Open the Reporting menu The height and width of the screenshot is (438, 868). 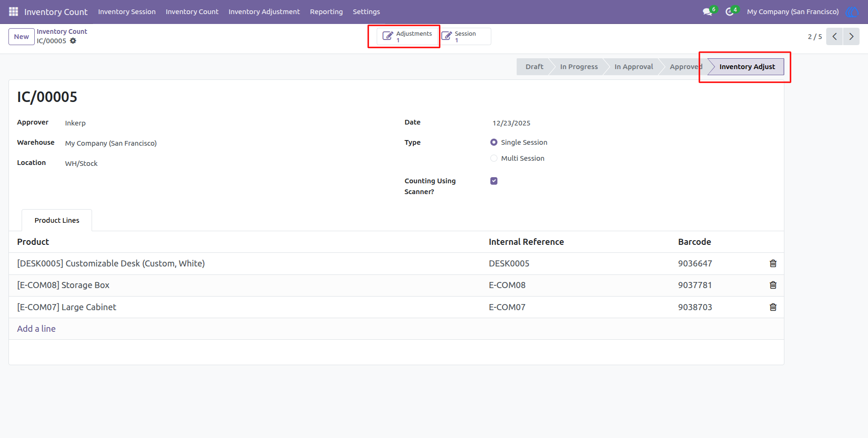tap(326, 12)
